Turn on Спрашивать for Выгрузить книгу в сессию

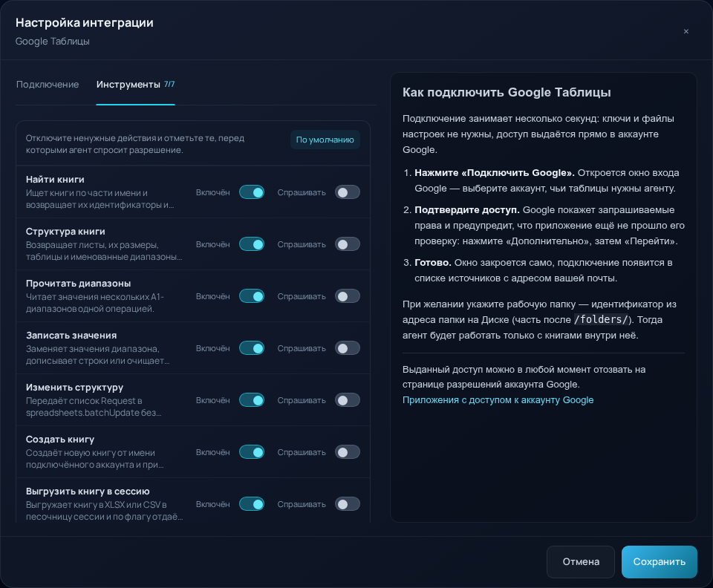[348, 504]
